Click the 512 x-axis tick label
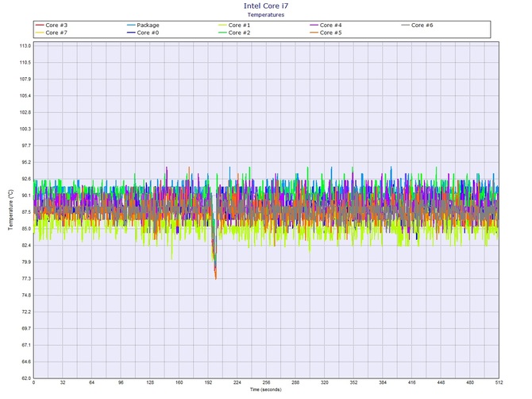 pyautogui.click(x=499, y=382)
